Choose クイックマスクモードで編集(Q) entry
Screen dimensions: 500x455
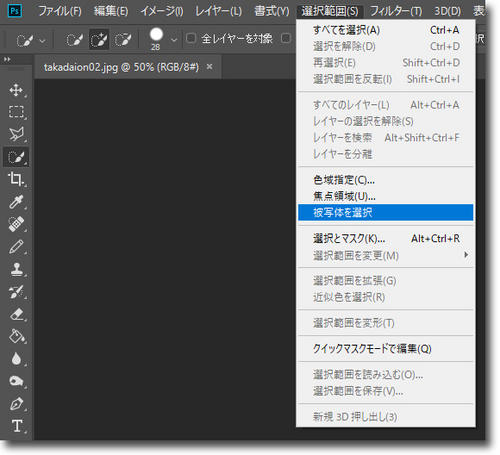coord(386,349)
